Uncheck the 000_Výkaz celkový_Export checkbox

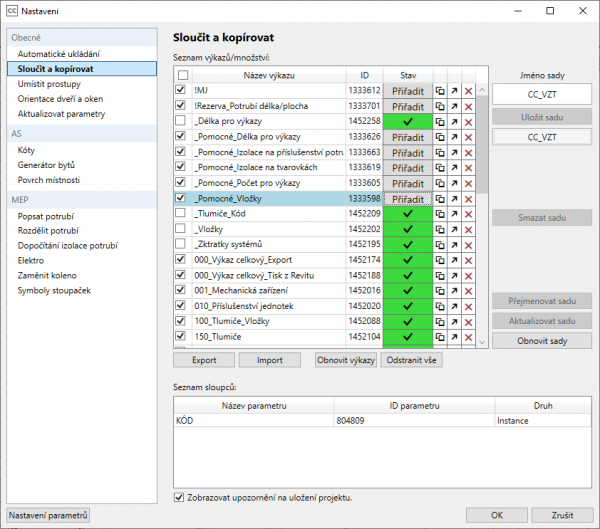tap(180, 259)
